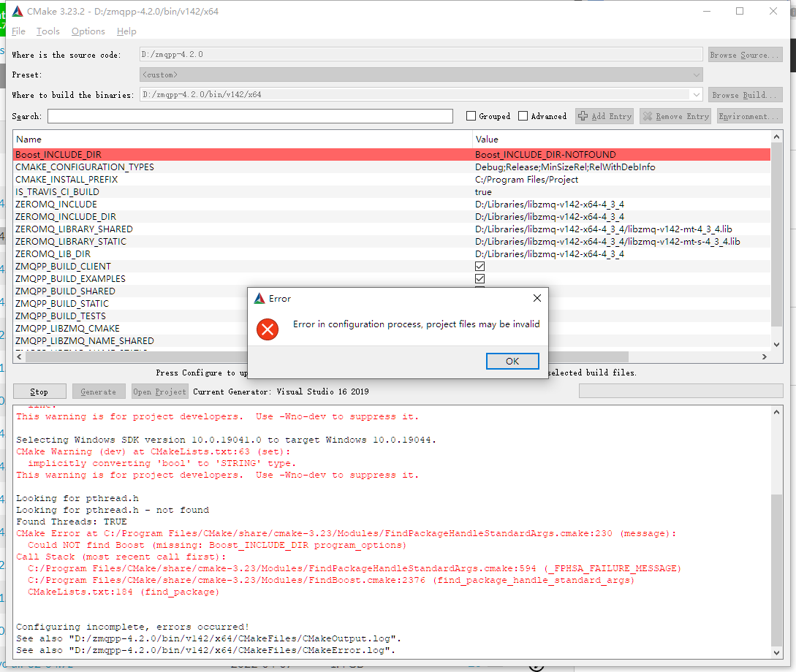Viewport: 796px width, 672px height.
Task: Select ZMQPP_BUILD_STATIC entry
Action: coord(62,303)
